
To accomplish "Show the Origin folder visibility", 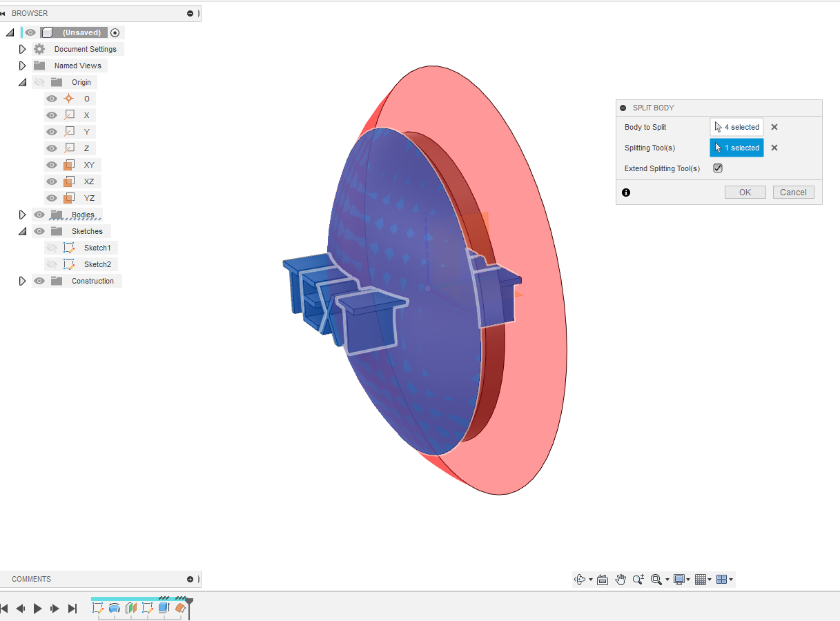I will pos(39,81).
